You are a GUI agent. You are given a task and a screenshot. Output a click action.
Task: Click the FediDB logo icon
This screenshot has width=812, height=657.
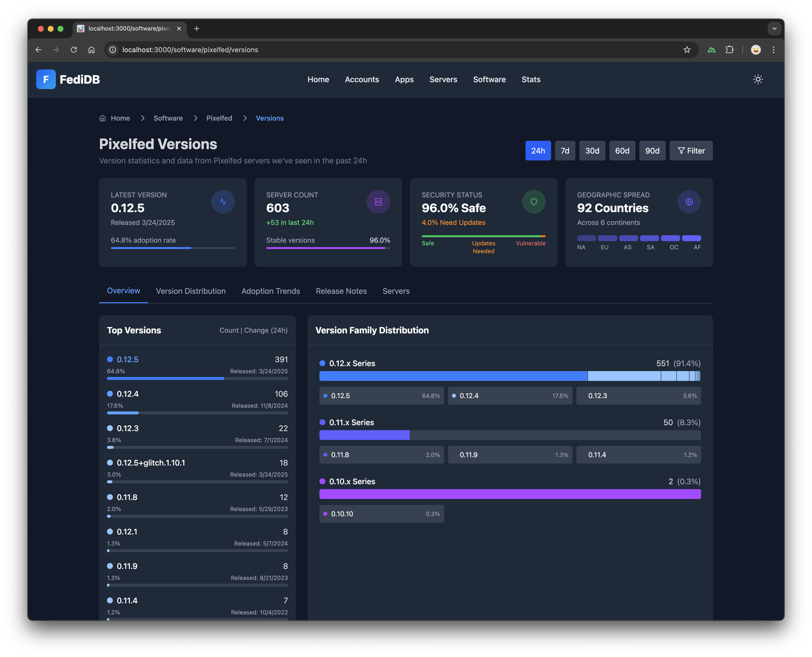(x=46, y=79)
